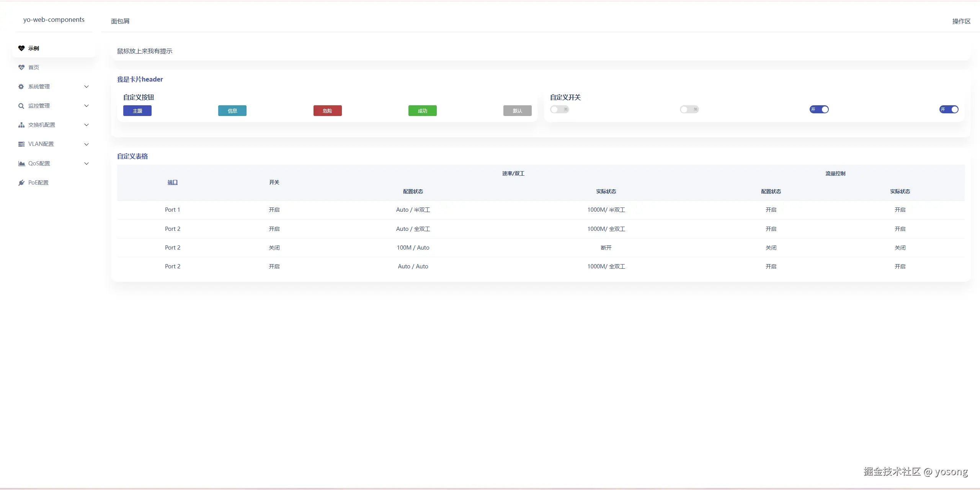
Task: Click the area chart icon for QoS配置
Action: coord(21,163)
